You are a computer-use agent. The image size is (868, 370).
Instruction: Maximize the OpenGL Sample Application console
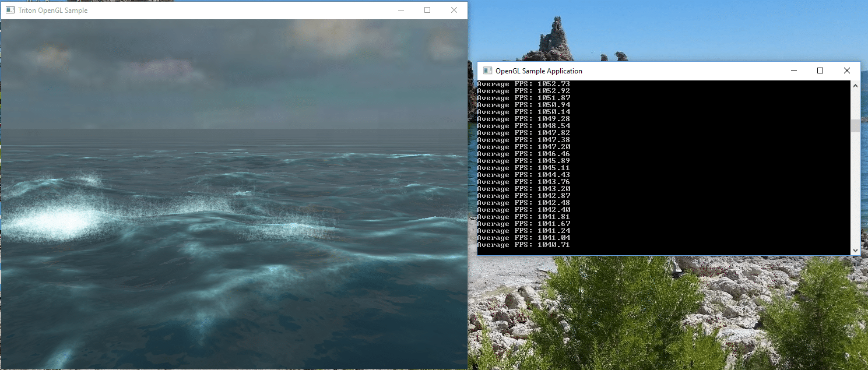point(820,71)
